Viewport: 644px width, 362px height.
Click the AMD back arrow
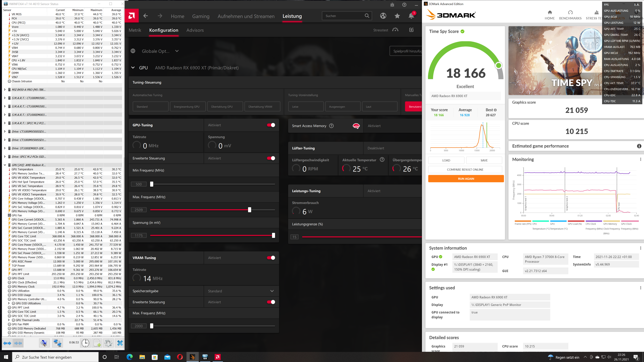click(x=146, y=16)
